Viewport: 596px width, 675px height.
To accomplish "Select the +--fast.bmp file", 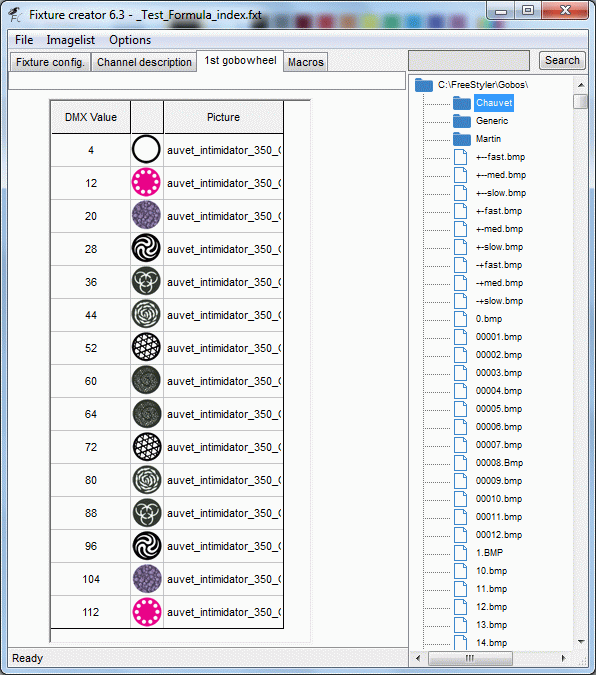I will (500, 157).
